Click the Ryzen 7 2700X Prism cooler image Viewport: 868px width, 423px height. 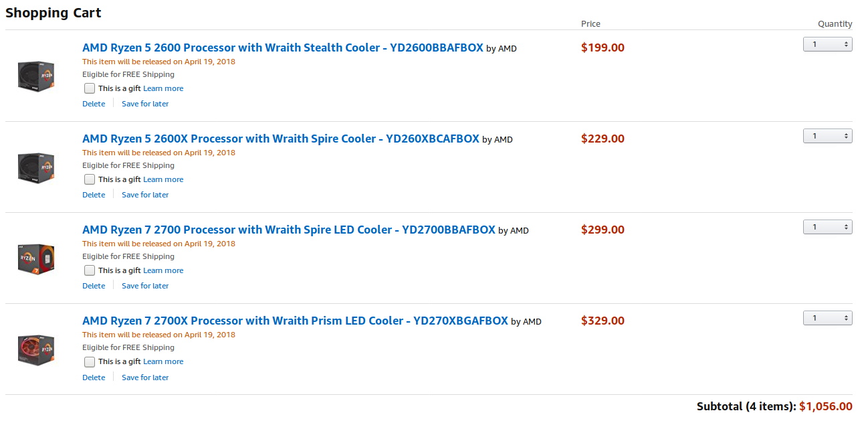36,349
